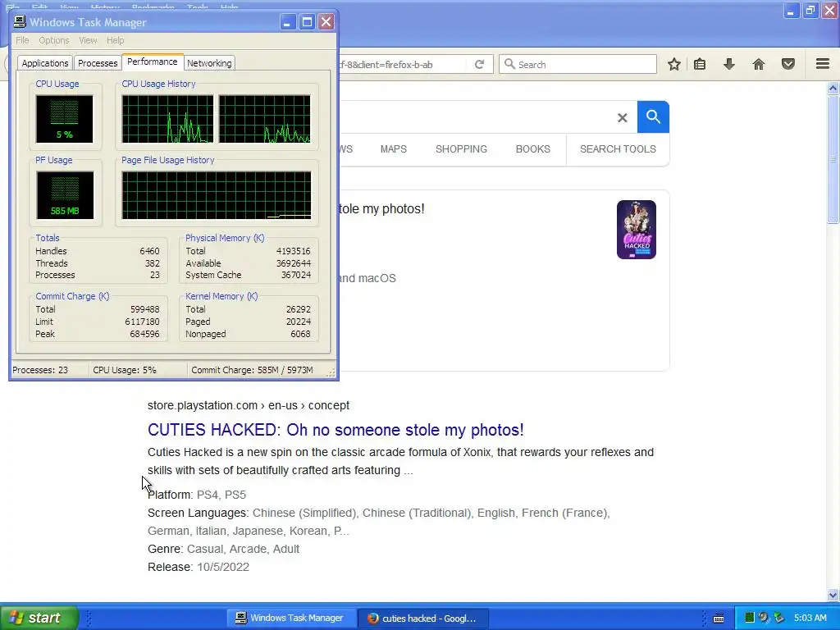Click the Pocket icon in Firefox toolbar

(788, 64)
